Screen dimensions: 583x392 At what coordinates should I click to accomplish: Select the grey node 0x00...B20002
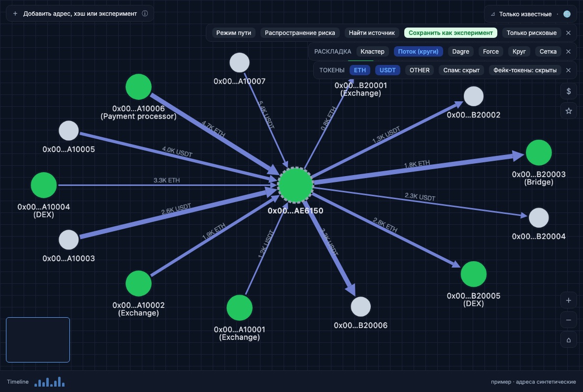473,96
